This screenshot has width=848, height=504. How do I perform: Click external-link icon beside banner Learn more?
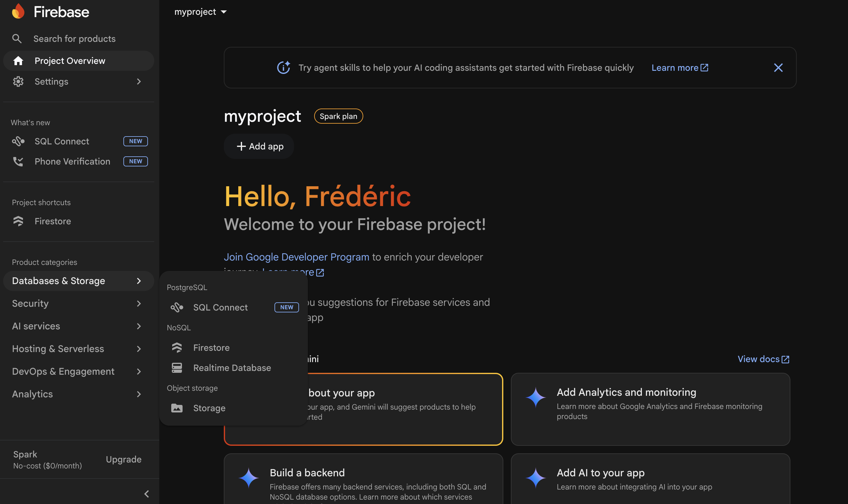705,68
